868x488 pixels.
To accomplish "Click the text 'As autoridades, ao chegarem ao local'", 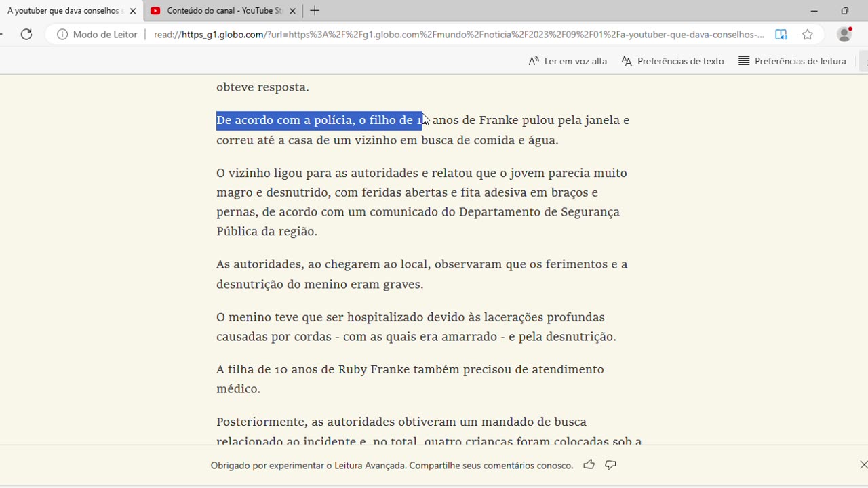I will point(323,264).
